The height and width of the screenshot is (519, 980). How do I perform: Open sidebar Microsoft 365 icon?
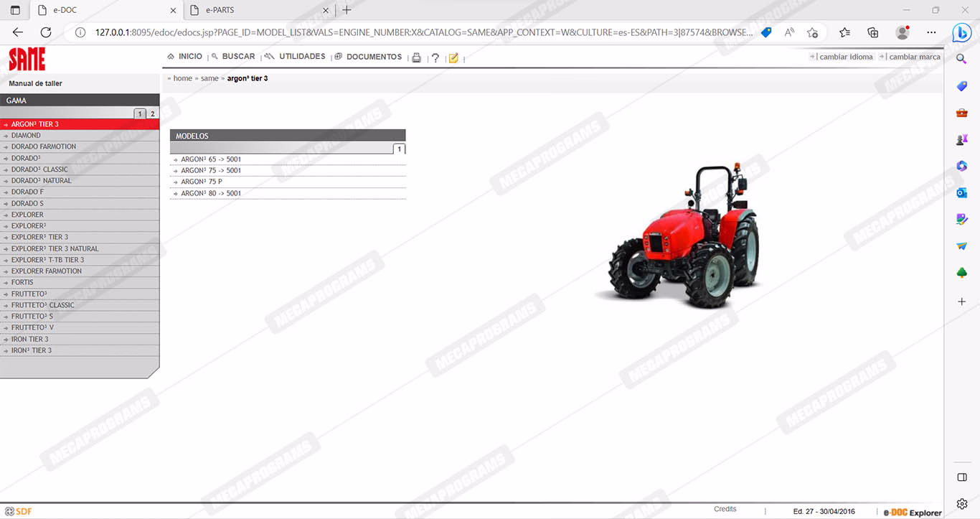[x=962, y=166]
